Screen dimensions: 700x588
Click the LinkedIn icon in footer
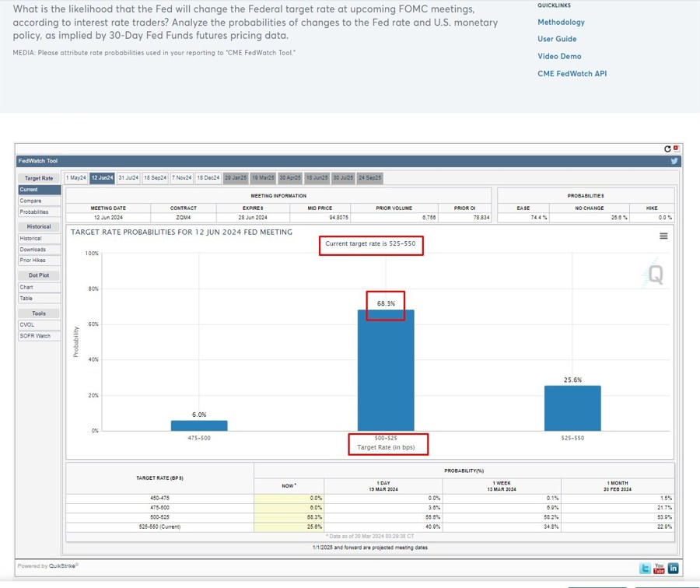coord(674,568)
